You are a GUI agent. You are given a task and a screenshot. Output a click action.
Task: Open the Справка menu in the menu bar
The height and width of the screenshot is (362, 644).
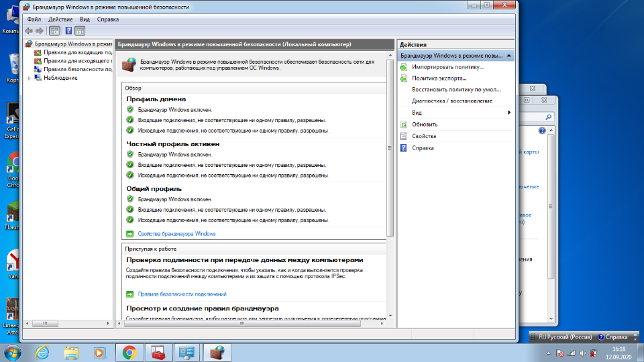click(107, 19)
